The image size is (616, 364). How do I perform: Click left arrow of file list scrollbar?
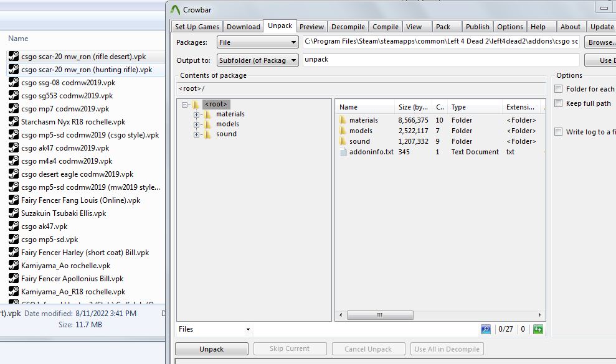click(341, 315)
